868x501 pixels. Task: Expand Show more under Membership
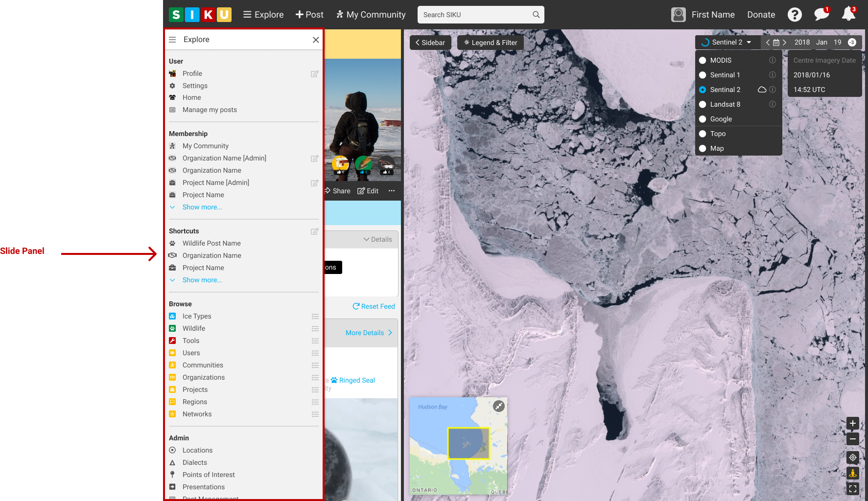point(202,207)
